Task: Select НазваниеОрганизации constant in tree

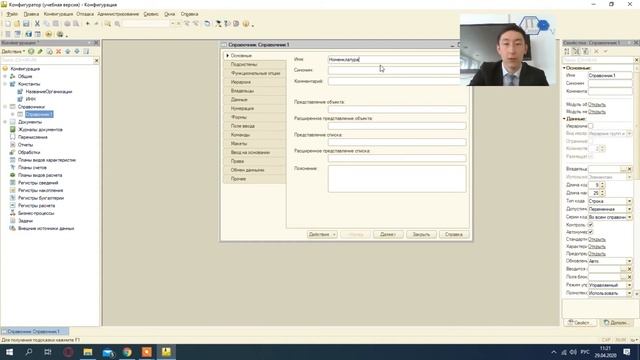Action: pyautogui.click(x=49, y=92)
